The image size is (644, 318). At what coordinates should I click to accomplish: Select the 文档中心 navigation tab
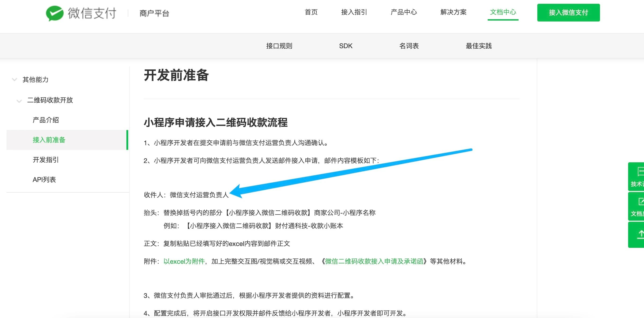[x=503, y=12]
